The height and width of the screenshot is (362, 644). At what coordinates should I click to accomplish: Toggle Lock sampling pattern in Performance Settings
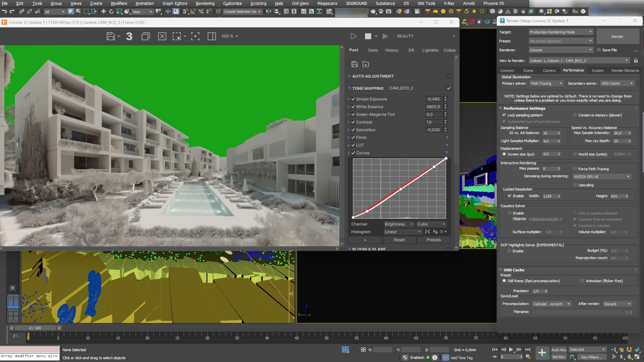pos(504,115)
